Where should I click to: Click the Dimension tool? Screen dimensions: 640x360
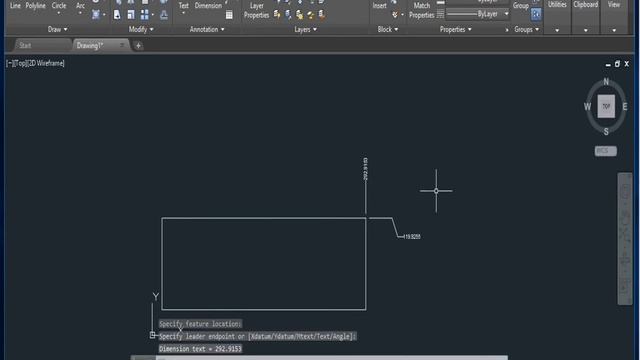click(208, 6)
